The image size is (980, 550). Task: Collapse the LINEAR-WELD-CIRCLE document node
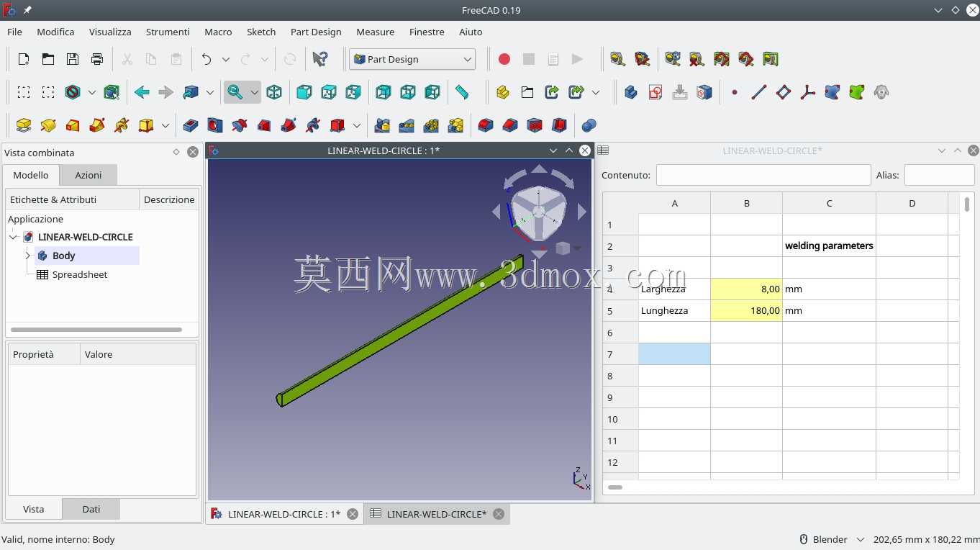(x=13, y=237)
